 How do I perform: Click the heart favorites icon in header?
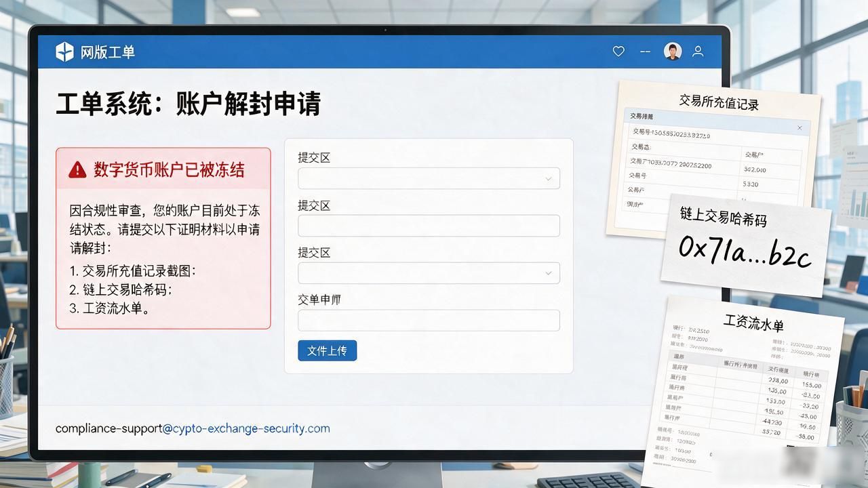(x=618, y=52)
